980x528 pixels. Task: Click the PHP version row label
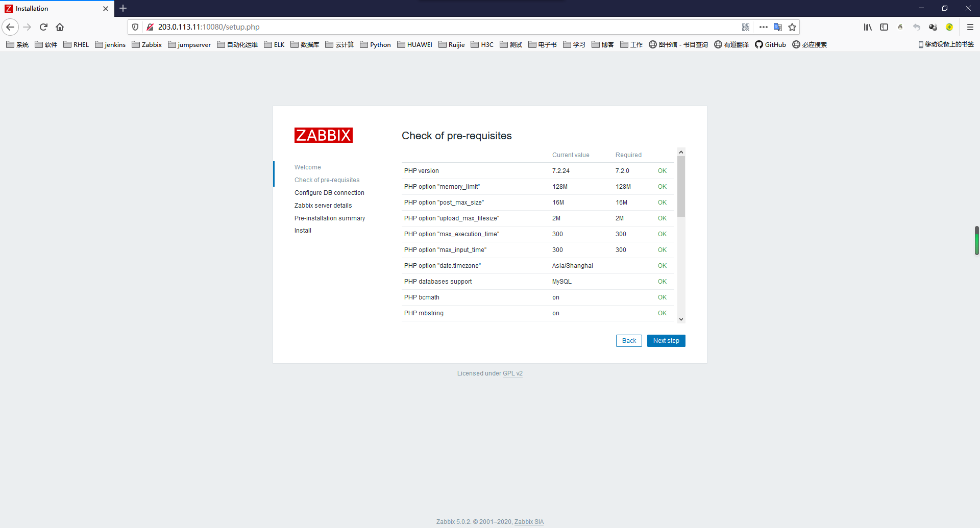422,171
